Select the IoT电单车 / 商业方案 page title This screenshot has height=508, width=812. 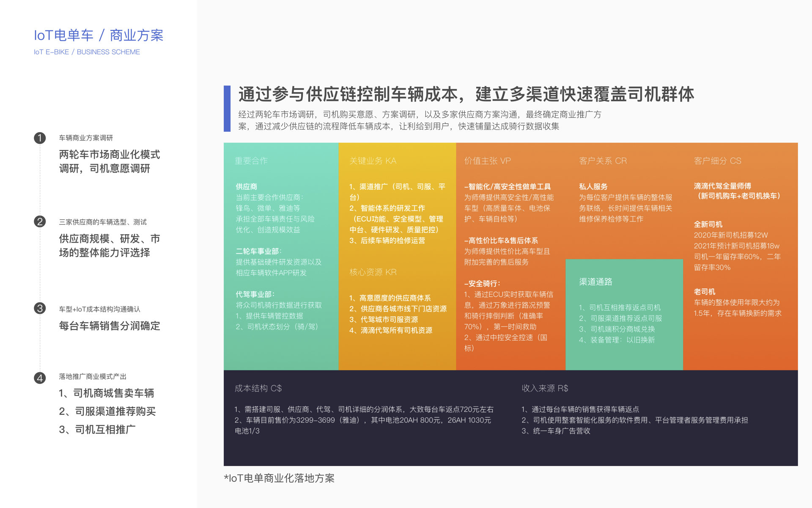[x=99, y=35]
